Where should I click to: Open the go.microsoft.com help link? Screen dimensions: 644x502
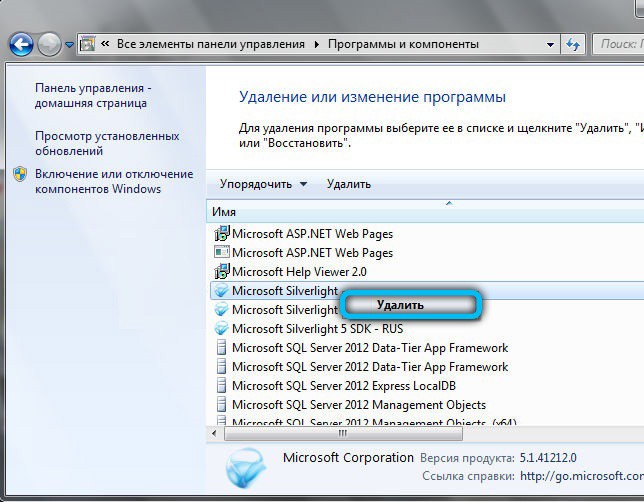(582, 476)
